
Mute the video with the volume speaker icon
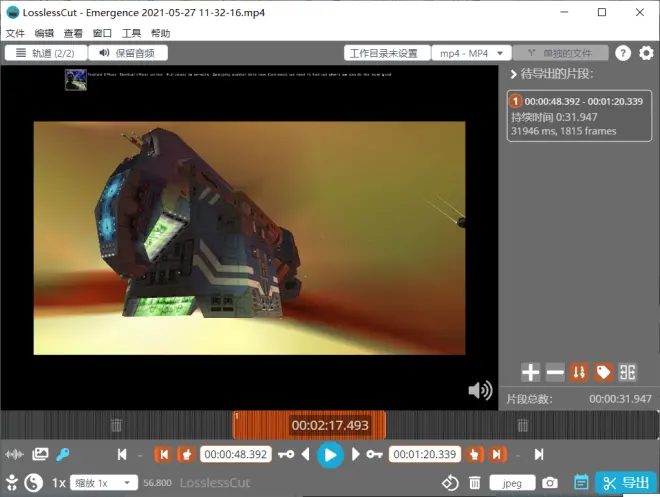click(x=480, y=391)
